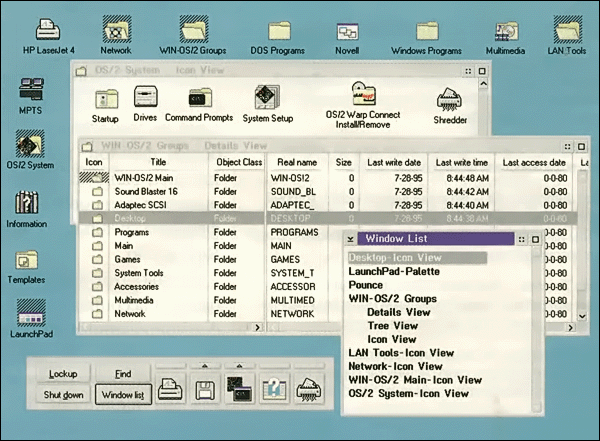600x441 pixels.
Task: Open the drawer above the command windows icon
Action: pyautogui.click(x=240, y=366)
